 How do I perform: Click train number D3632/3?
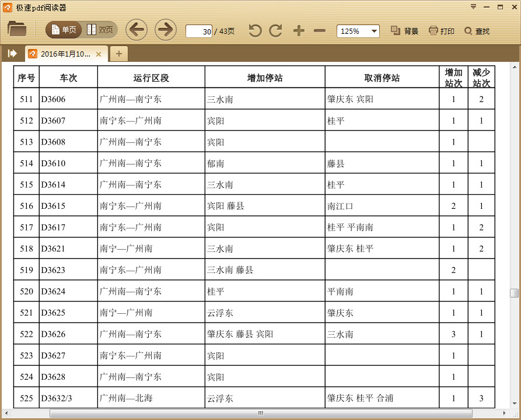57,398
